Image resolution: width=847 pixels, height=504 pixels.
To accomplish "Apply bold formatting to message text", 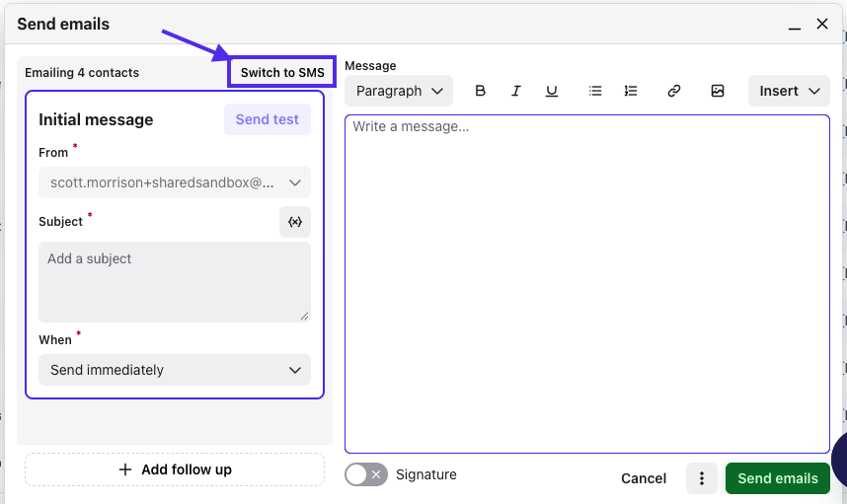I will (x=480, y=91).
